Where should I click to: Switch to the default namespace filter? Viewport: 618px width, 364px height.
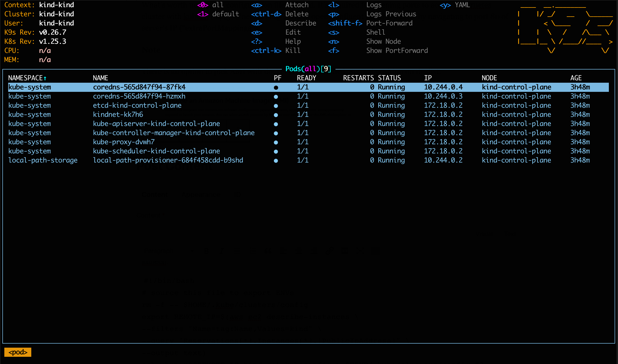coord(225,14)
